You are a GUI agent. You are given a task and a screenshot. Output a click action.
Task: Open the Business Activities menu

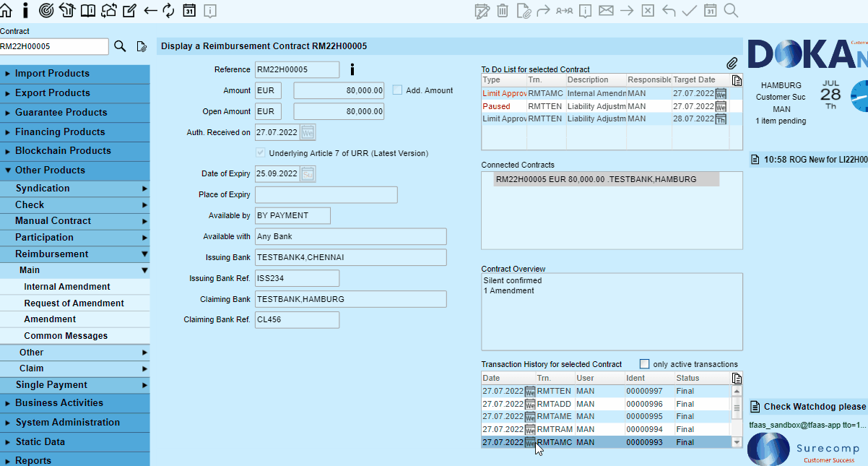click(x=75, y=403)
